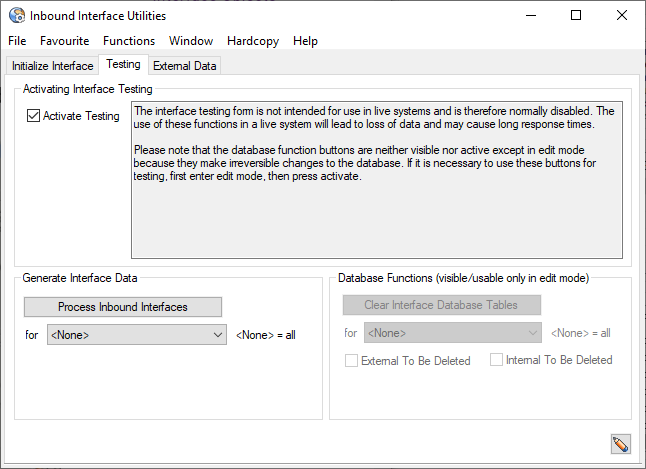Image resolution: width=646 pixels, height=469 pixels.
Task: Maximize the Inbound Interface Utilities window
Action: 576,15
